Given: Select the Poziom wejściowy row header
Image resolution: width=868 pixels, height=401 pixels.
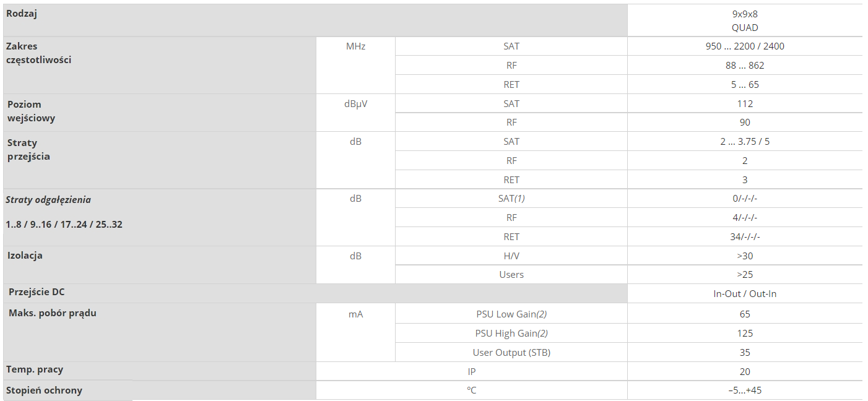Looking at the screenshot, I should coord(31,111).
